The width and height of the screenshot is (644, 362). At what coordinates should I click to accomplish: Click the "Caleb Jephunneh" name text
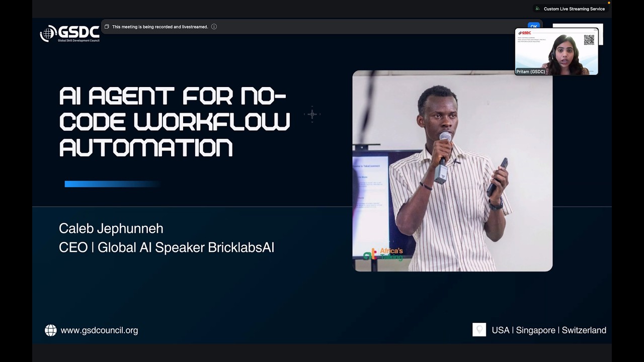coord(111,228)
